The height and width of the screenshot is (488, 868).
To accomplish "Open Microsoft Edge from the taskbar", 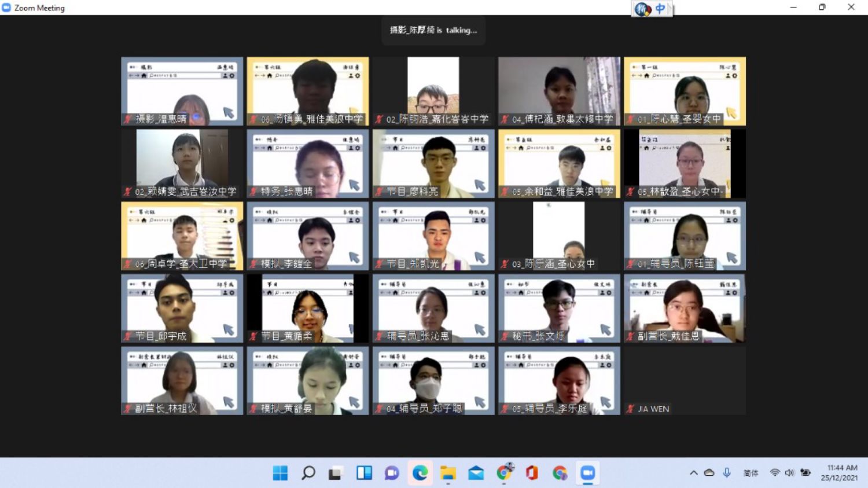I will coord(420,473).
